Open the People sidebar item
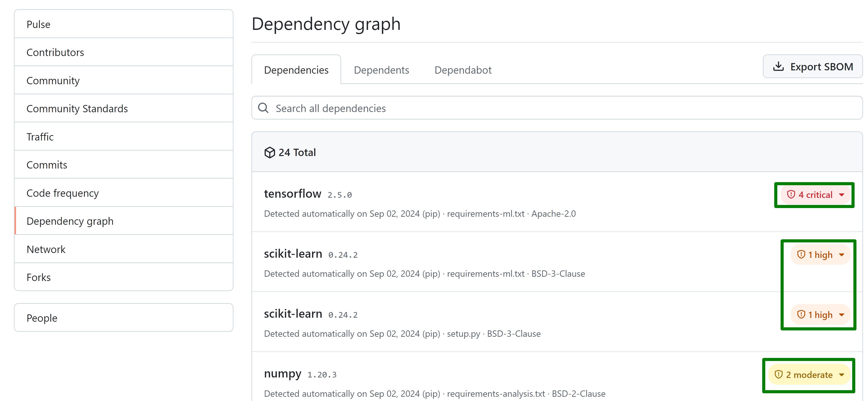The width and height of the screenshot is (868, 401). pyautogui.click(x=124, y=317)
